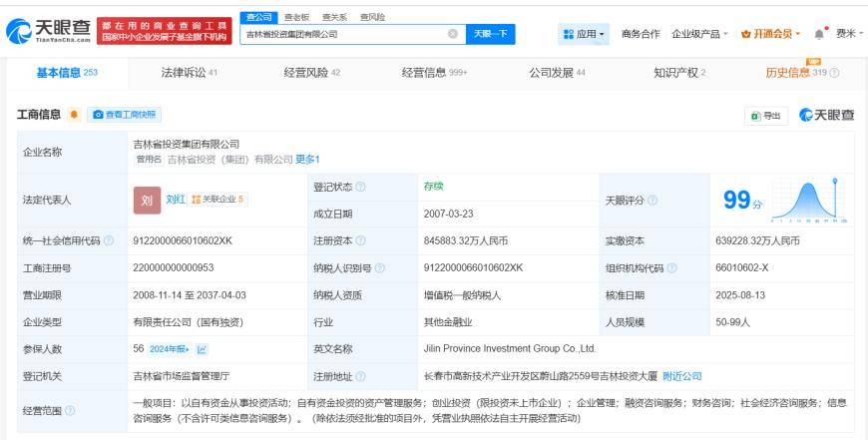
Task: Click the 更多1 former names link
Action: click(x=307, y=160)
